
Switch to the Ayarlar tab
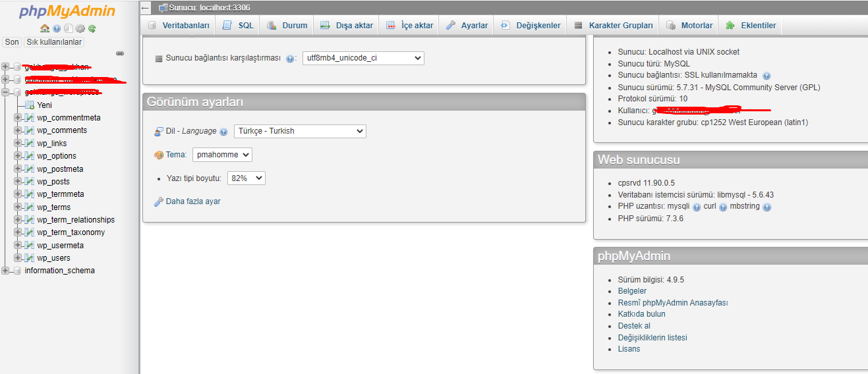[467, 26]
